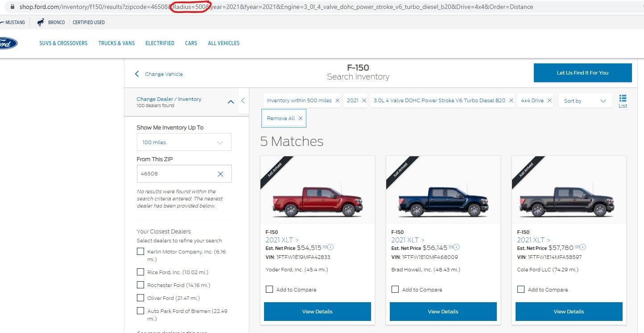Tick Add to Compare for Yoder Ford truck
Image resolution: width=644 pixels, height=333 pixels.
(269, 289)
